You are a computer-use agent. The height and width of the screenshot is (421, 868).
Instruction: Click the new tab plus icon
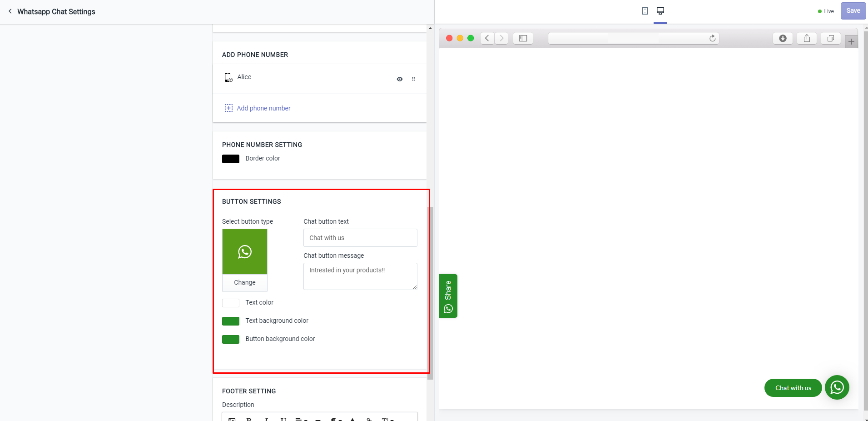(851, 41)
